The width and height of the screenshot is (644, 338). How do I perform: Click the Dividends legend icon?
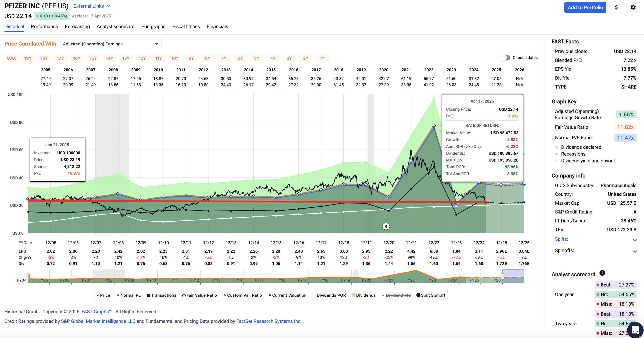[x=353, y=295]
